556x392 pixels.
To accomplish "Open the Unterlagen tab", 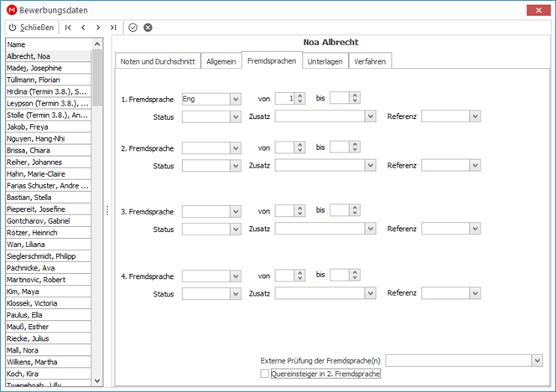I will click(x=325, y=61).
